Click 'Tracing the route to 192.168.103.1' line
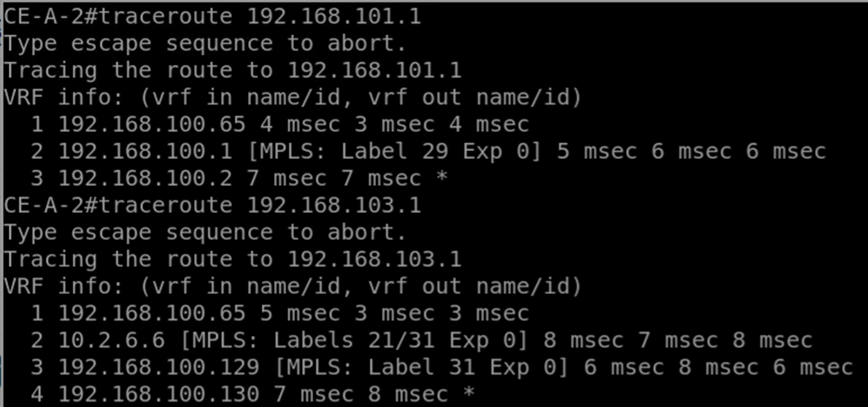Image resolution: width=868 pixels, height=407 pixels. coord(232,260)
